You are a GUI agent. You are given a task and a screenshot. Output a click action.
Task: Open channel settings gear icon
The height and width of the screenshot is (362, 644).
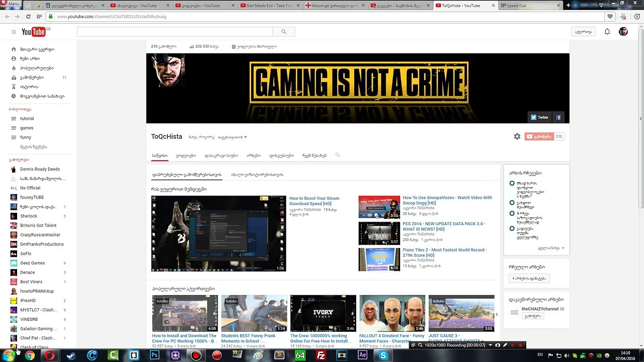pos(517,136)
